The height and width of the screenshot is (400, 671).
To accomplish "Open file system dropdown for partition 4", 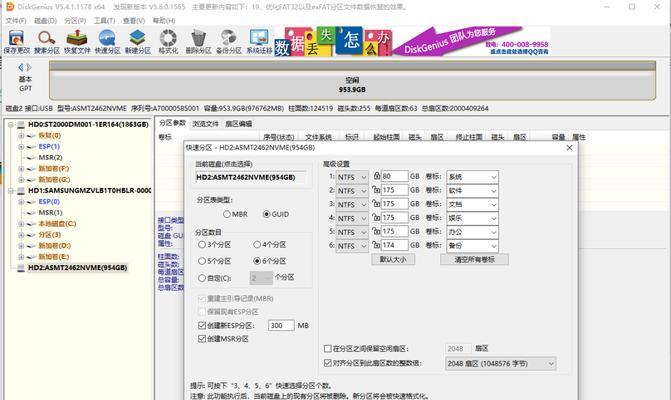I will click(x=352, y=218).
